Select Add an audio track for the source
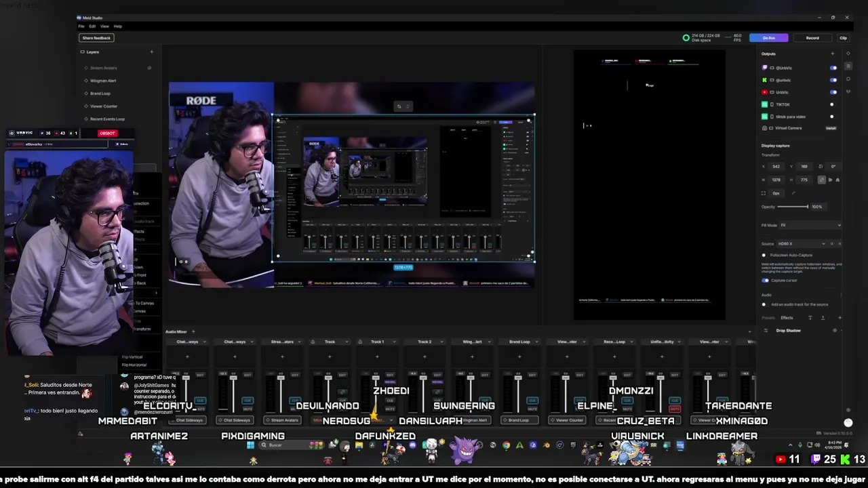This screenshot has height=488, width=868. pos(764,304)
